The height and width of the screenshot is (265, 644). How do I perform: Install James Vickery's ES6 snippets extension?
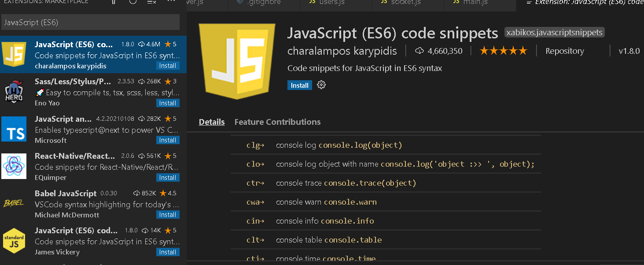(168, 252)
